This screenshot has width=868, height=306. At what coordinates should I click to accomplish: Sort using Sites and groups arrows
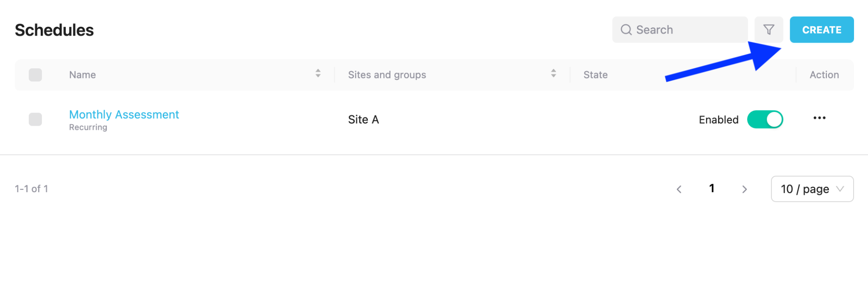tap(553, 73)
